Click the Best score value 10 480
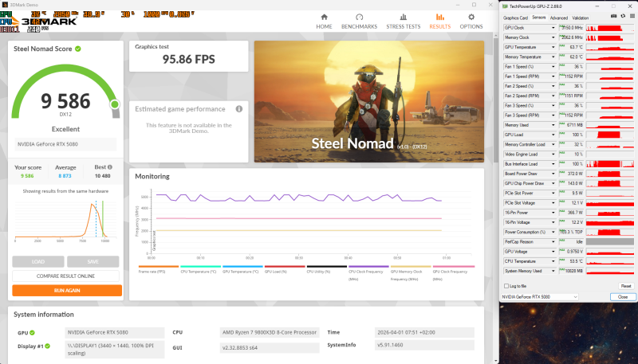Image resolution: width=638 pixels, height=364 pixels. pyautogui.click(x=103, y=176)
